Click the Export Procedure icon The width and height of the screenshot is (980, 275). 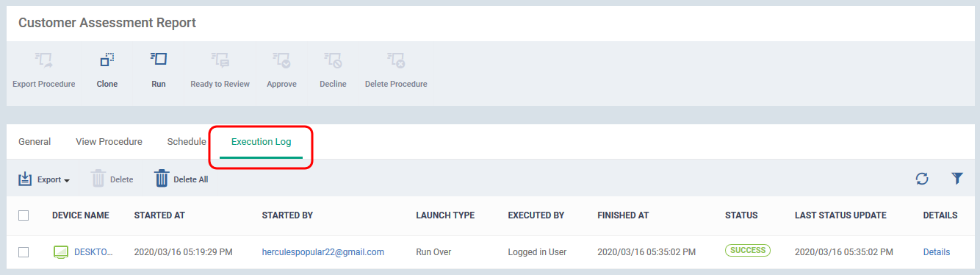pyautogui.click(x=44, y=60)
